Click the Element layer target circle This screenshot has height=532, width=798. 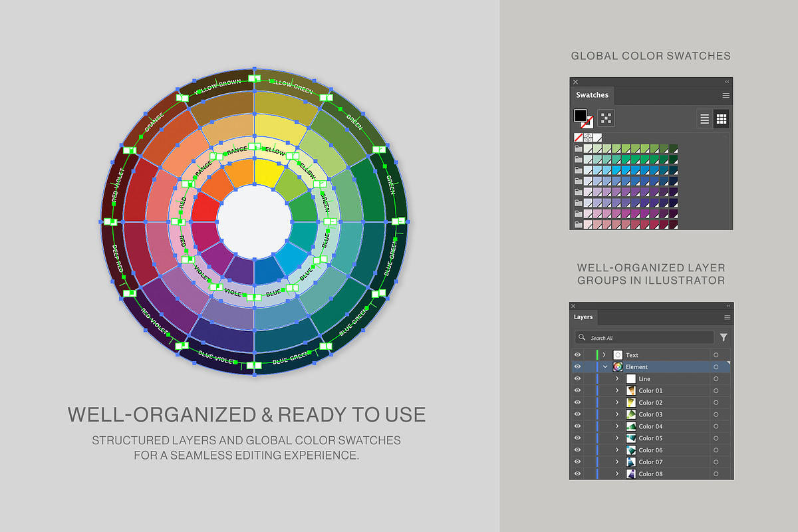point(716,367)
